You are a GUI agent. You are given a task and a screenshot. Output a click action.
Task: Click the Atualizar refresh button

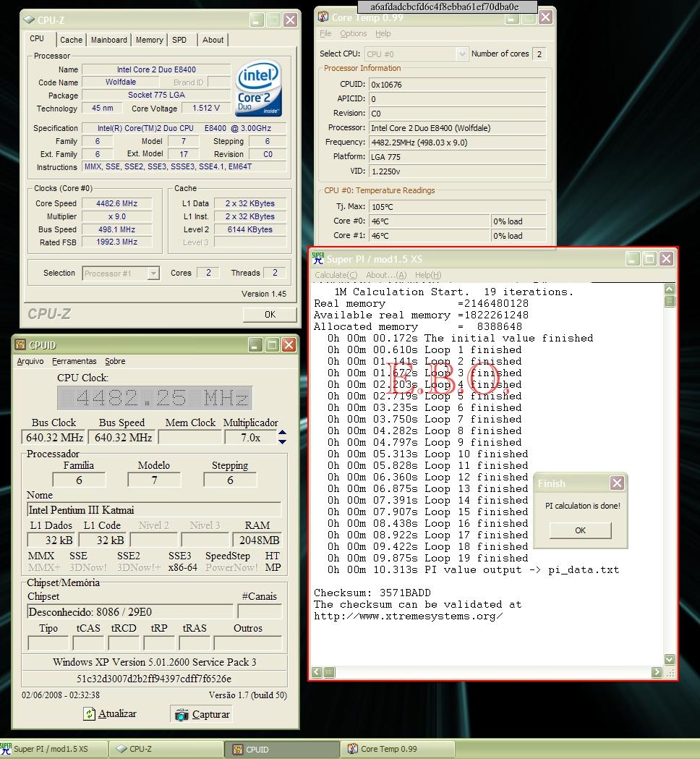pyautogui.click(x=110, y=714)
